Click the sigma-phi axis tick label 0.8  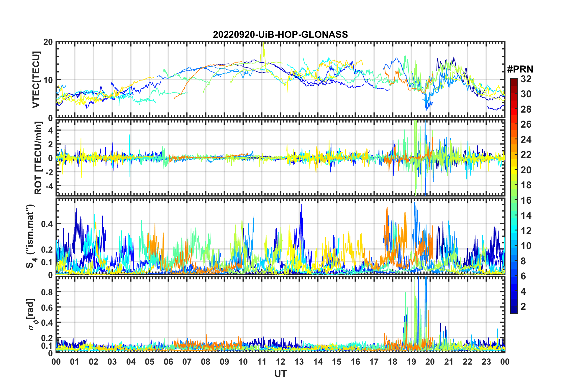[47, 292]
